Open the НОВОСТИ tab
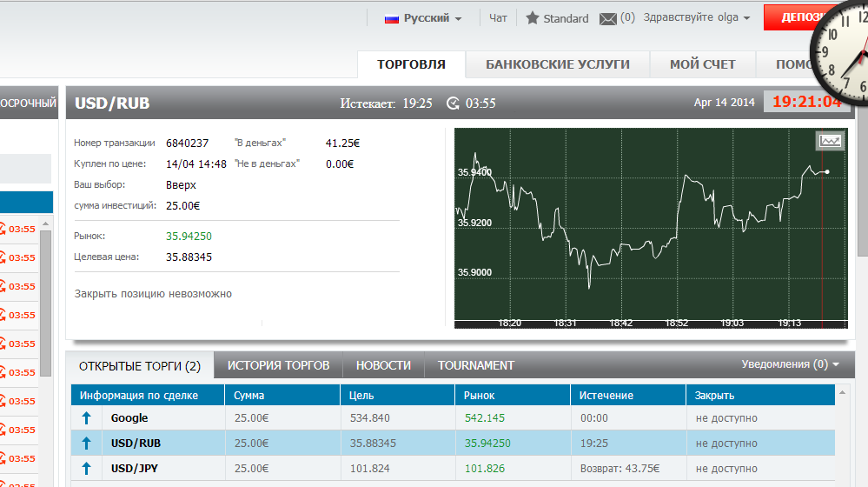The height and width of the screenshot is (487, 868). pyautogui.click(x=383, y=365)
